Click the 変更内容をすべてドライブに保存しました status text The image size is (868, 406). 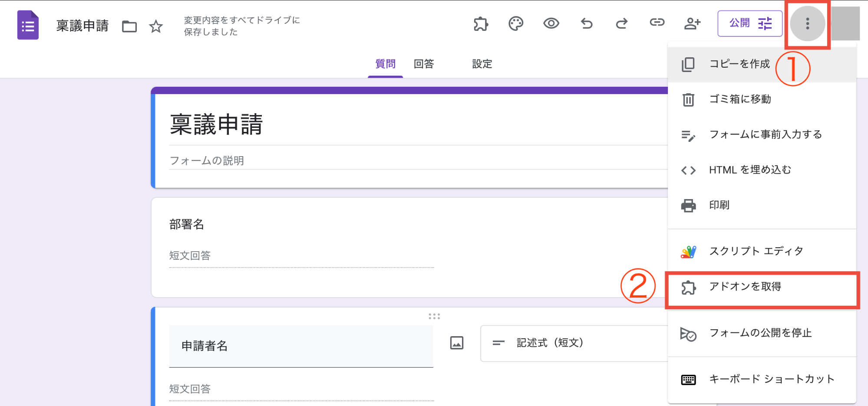click(242, 26)
